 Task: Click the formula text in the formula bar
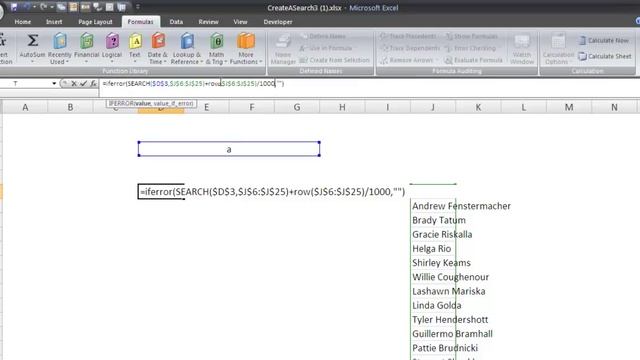tap(193, 84)
